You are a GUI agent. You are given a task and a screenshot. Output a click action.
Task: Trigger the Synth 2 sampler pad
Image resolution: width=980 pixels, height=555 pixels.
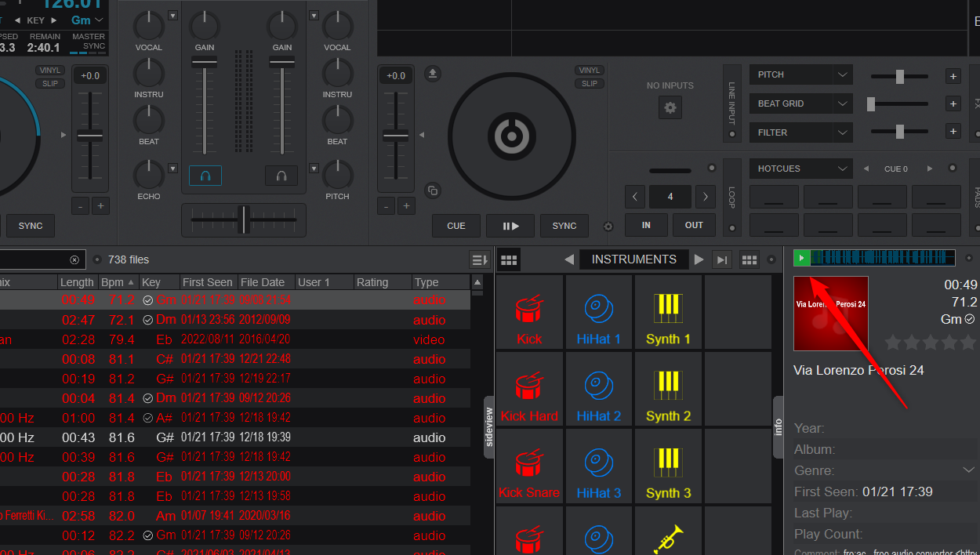(x=668, y=388)
